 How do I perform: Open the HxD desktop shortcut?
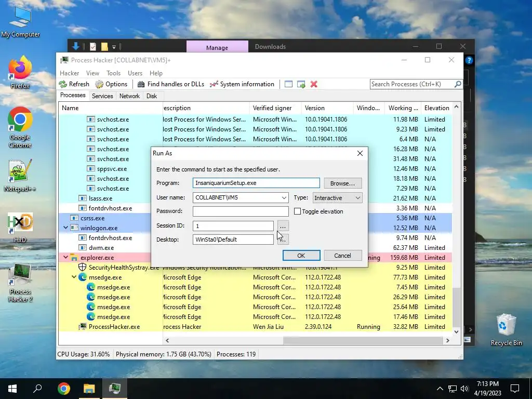click(x=20, y=228)
